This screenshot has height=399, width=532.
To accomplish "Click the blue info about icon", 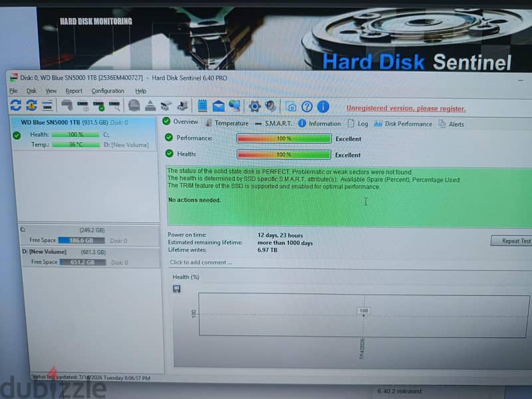I will [x=323, y=107].
